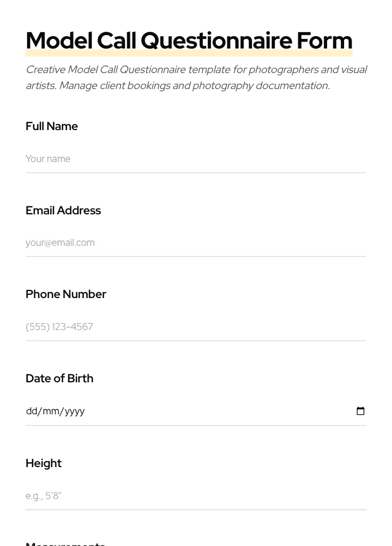Click the Phone Number label
Screen dimensions: 392x546
click(x=66, y=294)
